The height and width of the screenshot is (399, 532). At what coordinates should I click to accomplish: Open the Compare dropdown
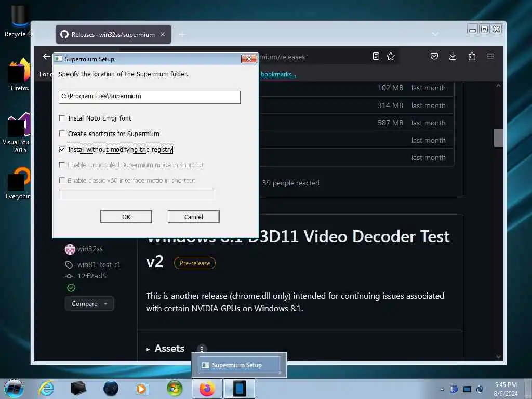[x=89, y=303]
